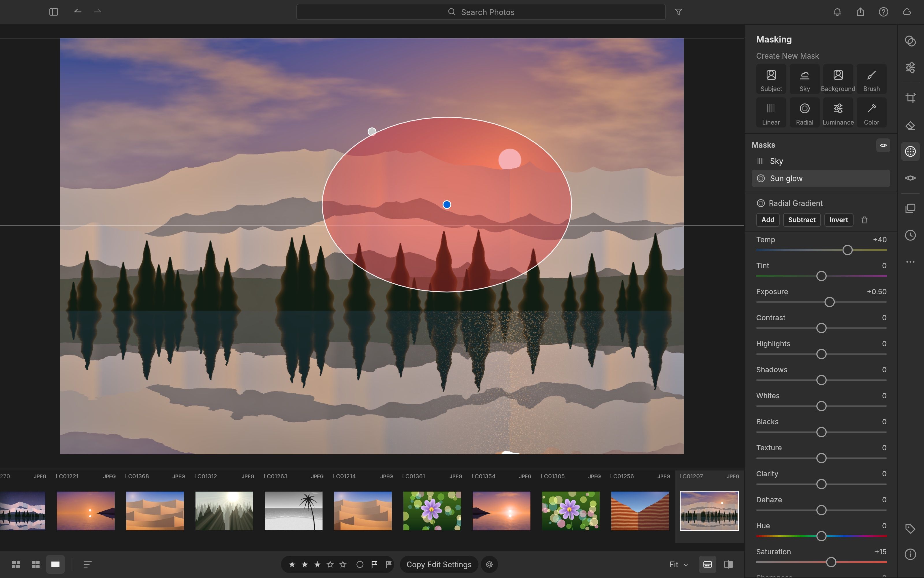The image size is (924, 578).
Task: Open the Crop tool in sidebar
Action: [x=911, y=98]
